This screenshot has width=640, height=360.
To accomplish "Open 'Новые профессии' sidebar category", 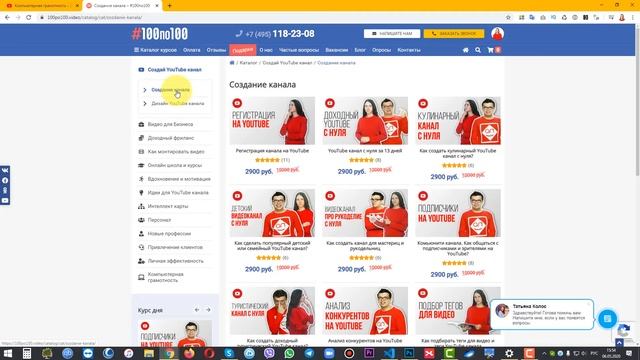I will coord(169,233).
